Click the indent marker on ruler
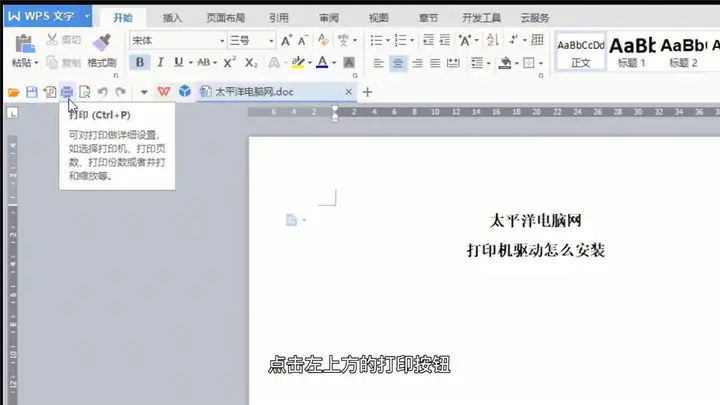 pyautogui.click(x=335, y=113)
